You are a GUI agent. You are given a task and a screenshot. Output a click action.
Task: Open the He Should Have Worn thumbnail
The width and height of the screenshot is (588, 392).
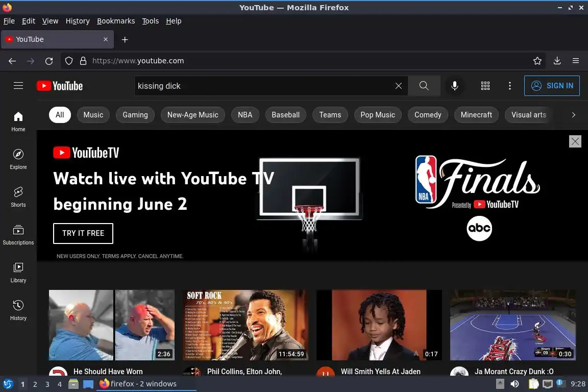112,325
